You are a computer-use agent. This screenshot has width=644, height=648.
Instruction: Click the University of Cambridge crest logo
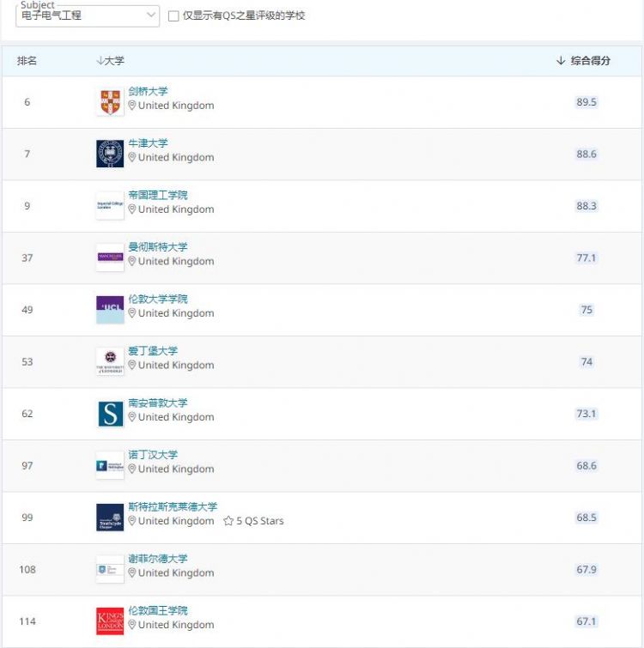coord(110,101)
